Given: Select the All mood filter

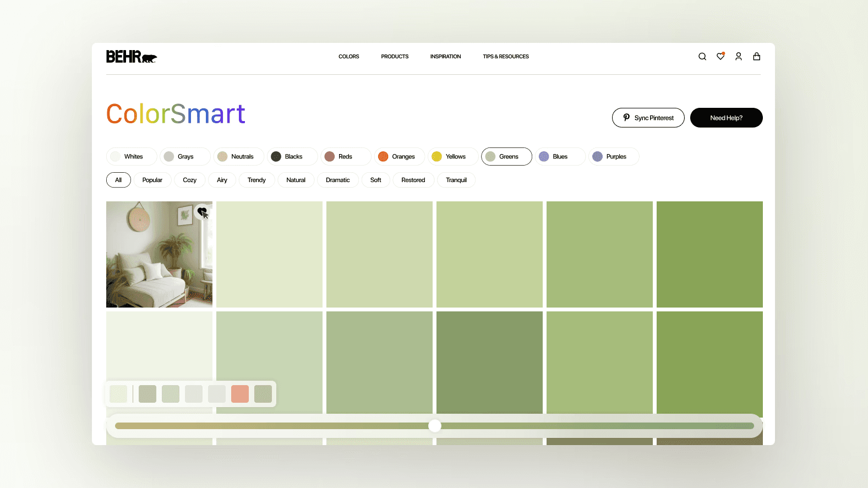Looking at the screenshot, I should pos(118,180).
